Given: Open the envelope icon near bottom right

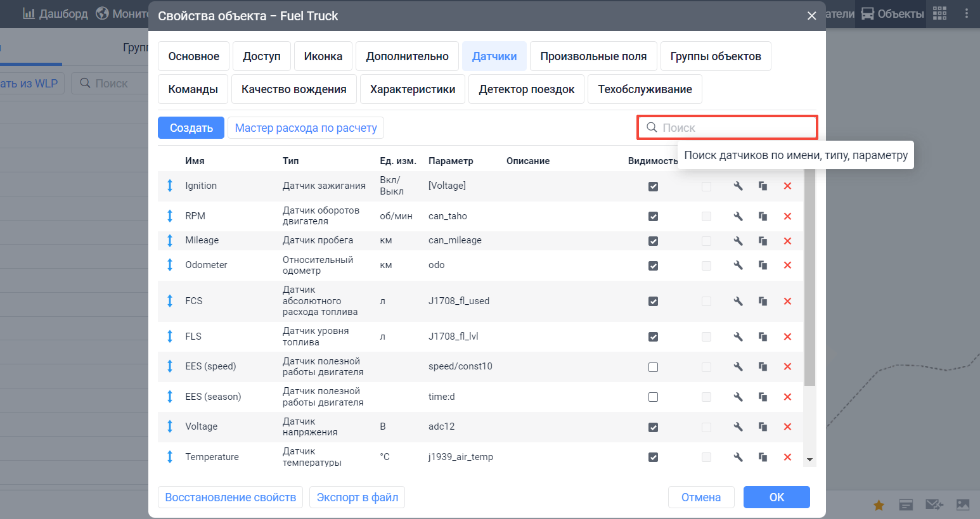Looking at the screenshot, I should tap(934, 505).
